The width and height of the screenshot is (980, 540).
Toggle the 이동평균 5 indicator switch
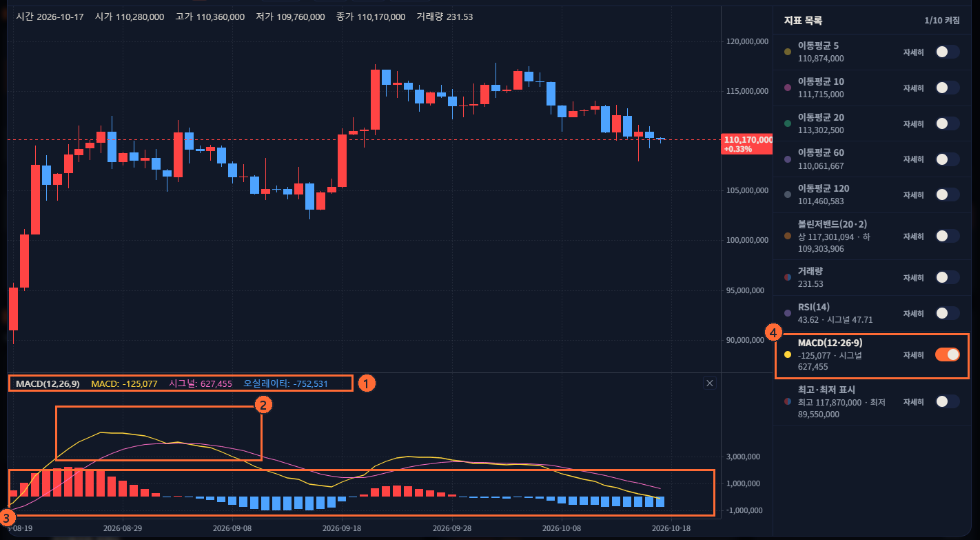[x=948, y=52]
